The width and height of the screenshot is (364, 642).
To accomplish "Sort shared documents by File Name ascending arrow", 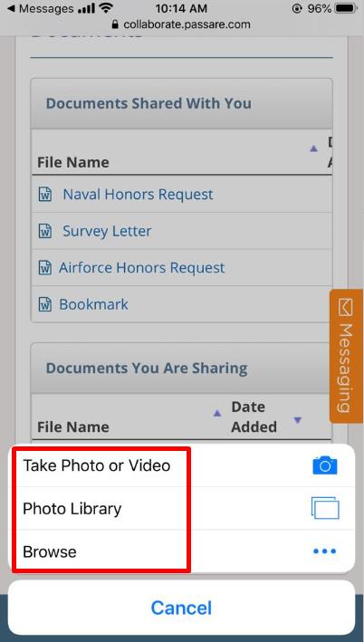I will coord(313,149).
